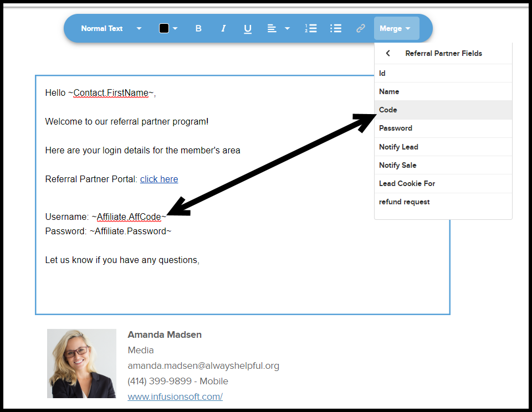Click the ~Affiliate.AffCode~ username text
The width and height of the screenshot is (532, 412).
[x=129, y=217]
